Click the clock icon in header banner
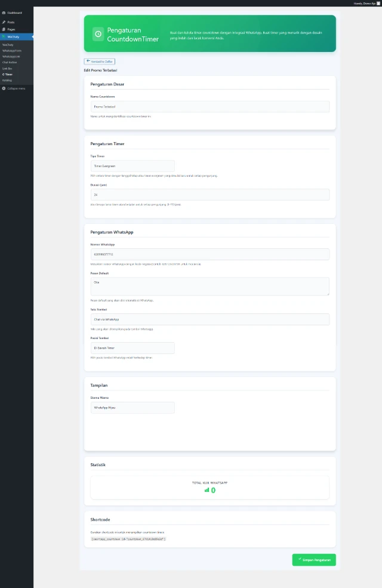The image size is (382, 588). point(98,34)
